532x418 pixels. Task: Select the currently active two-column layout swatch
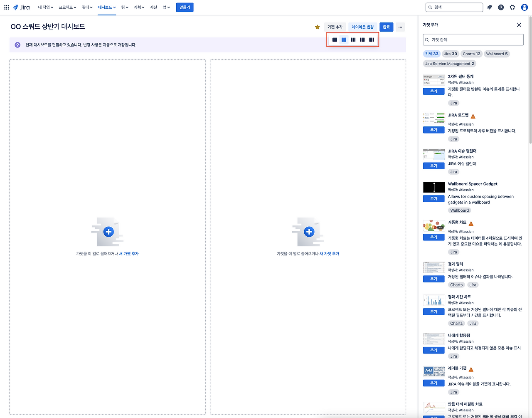(344, 40)
